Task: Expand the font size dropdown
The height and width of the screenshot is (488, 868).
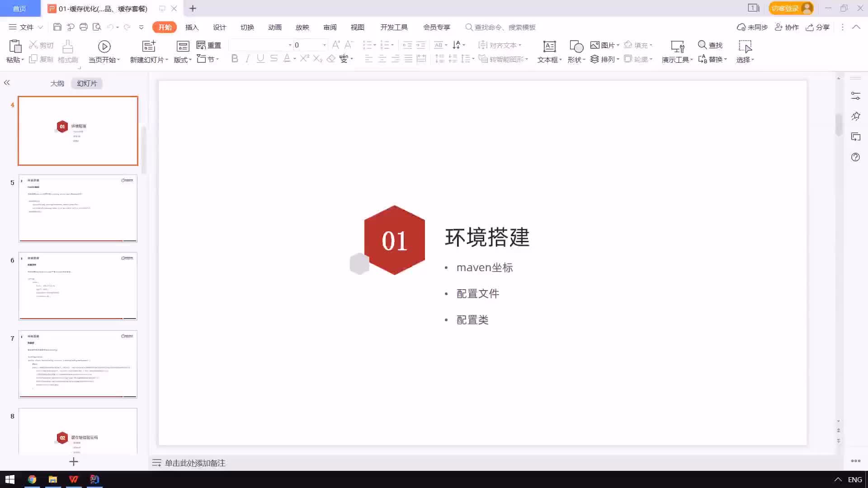Action: (324, 45)
